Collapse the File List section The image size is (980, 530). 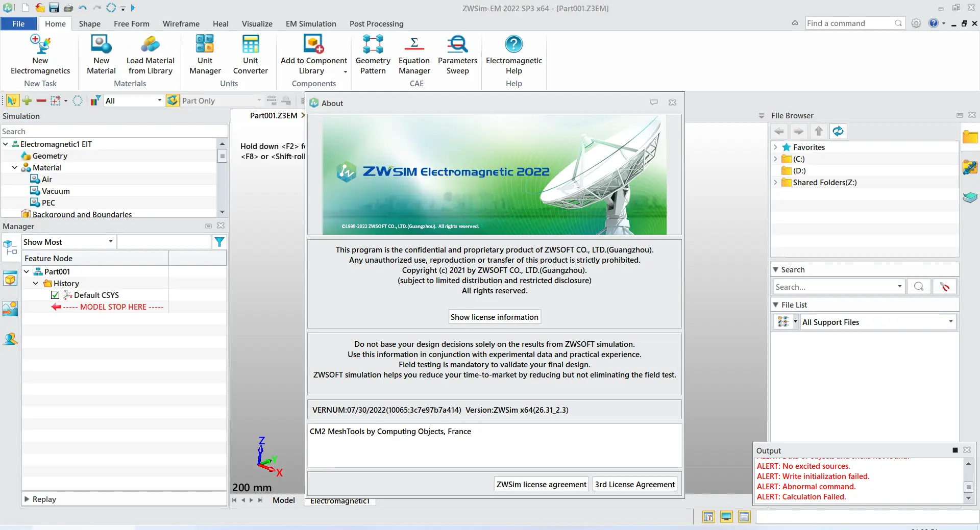pos(776,305)
